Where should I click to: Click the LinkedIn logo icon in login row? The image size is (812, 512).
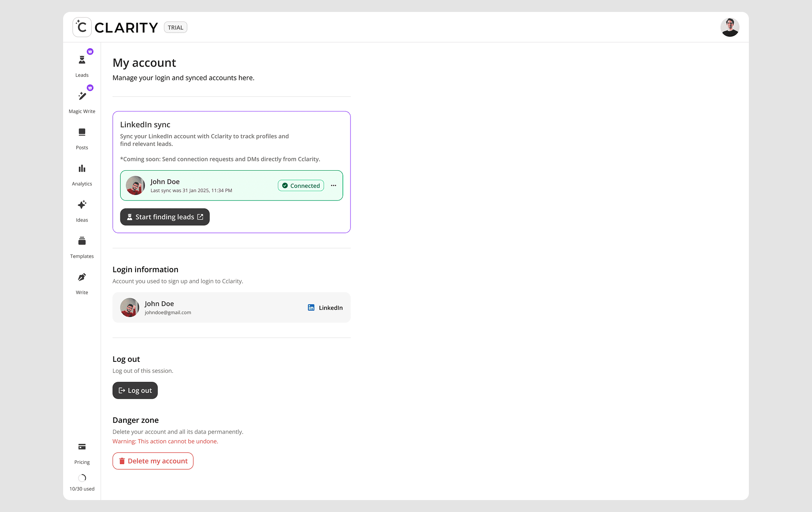pos(311,308)
